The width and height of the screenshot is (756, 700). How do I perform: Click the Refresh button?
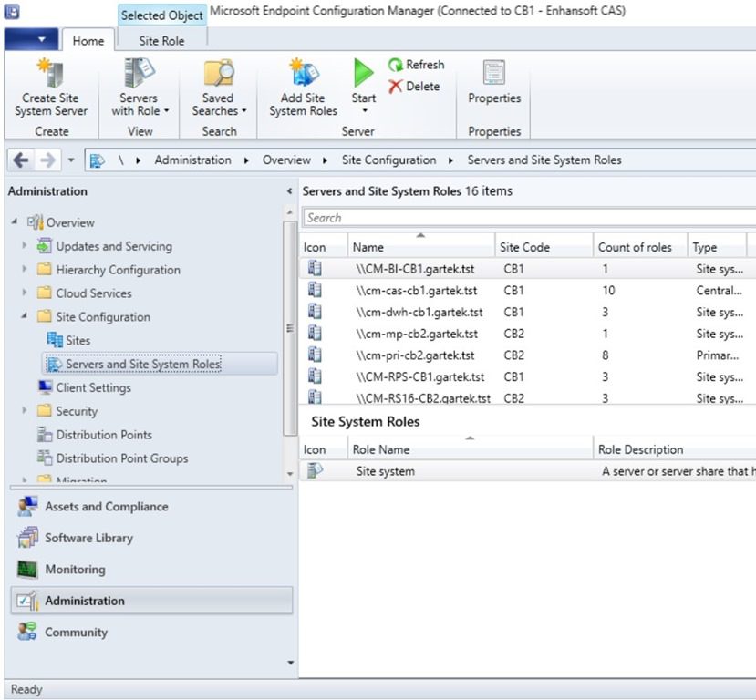coord(419,65)
